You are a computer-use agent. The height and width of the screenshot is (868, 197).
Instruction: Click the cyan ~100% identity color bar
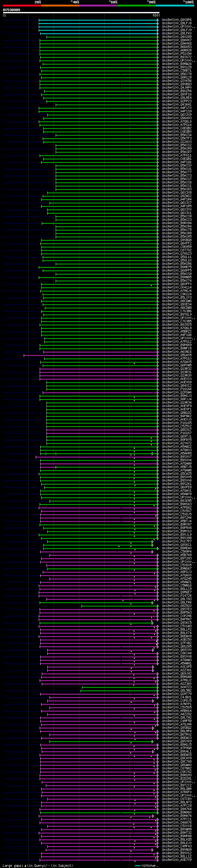click(x=175, y=6)
